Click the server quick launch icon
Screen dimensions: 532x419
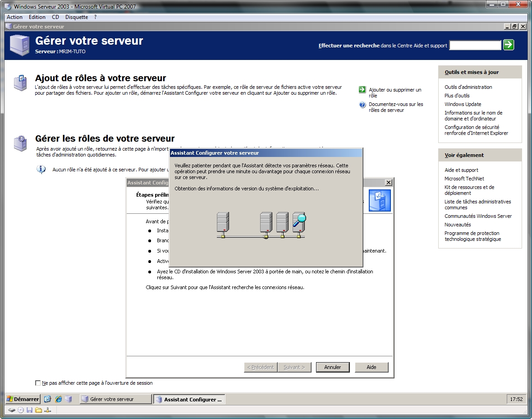(x=69, y=399)
